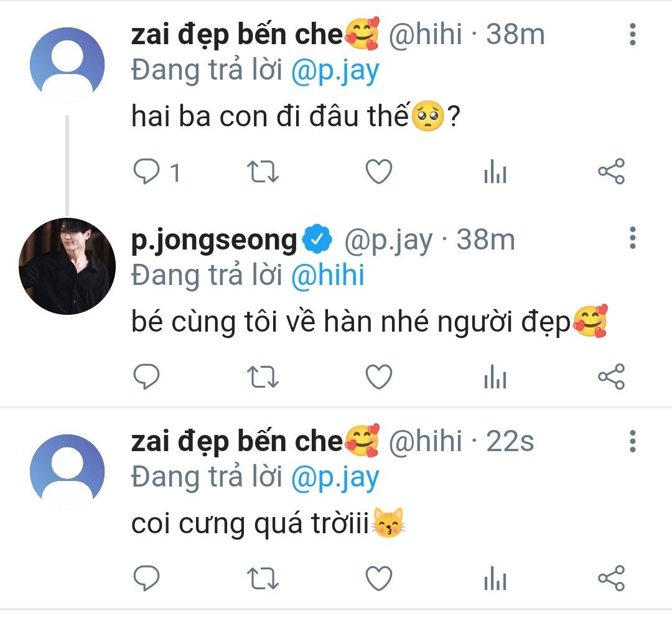672x621 pixels.
Task: Like p.jongseong's tweet
Action: 378,376
